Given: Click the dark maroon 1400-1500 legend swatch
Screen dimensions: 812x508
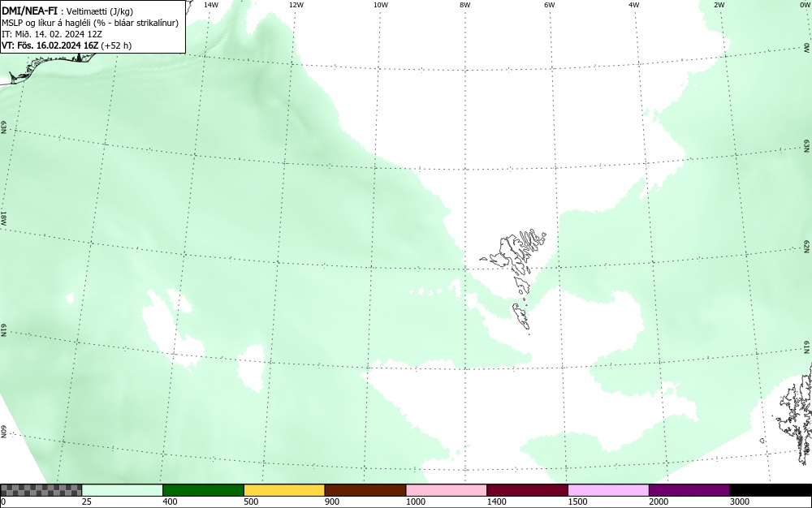Looking at the screenshot, I should pyautogui.click(x=527, y=490).
